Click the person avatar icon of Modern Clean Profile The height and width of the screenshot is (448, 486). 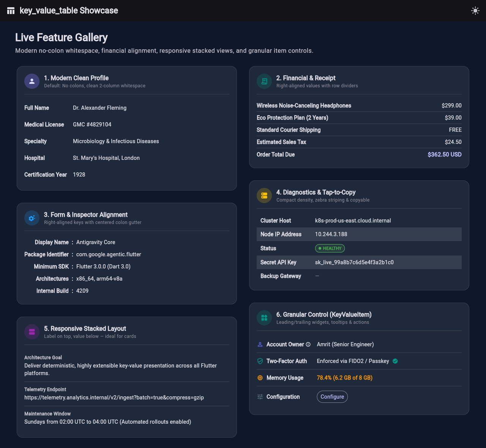pos(32,81)
